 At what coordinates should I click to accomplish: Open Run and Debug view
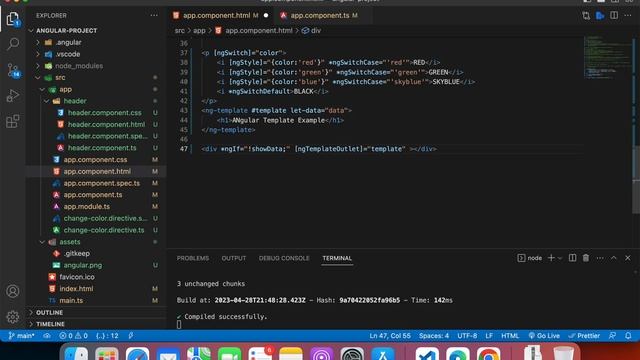(13, 96)
